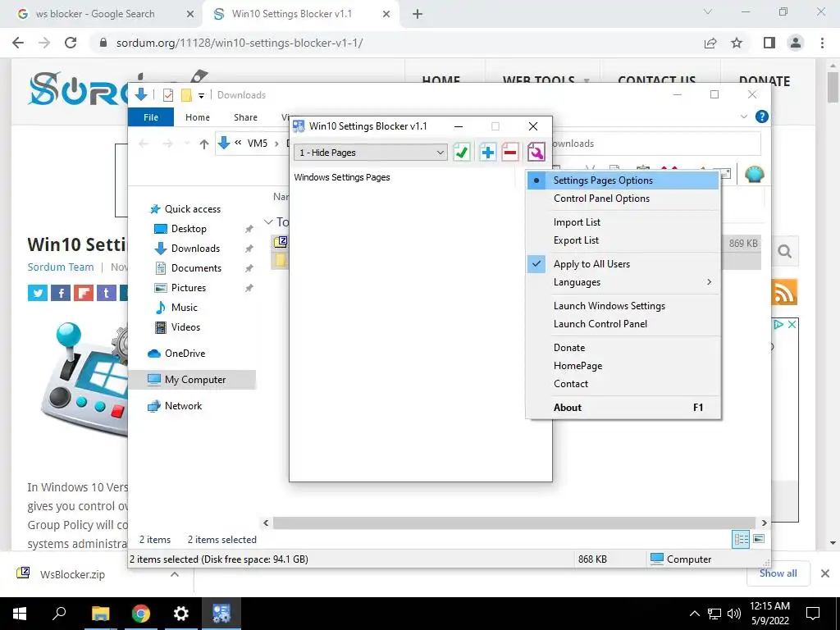Screen dimensions: 840x630
Task: Open HomePage from options menu
Action: (623, 365)
